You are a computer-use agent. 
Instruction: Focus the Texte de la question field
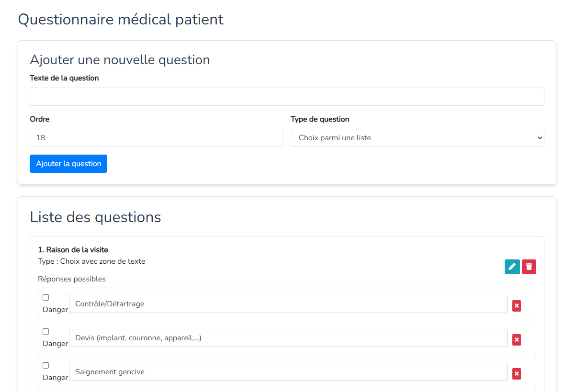point(287,97)
